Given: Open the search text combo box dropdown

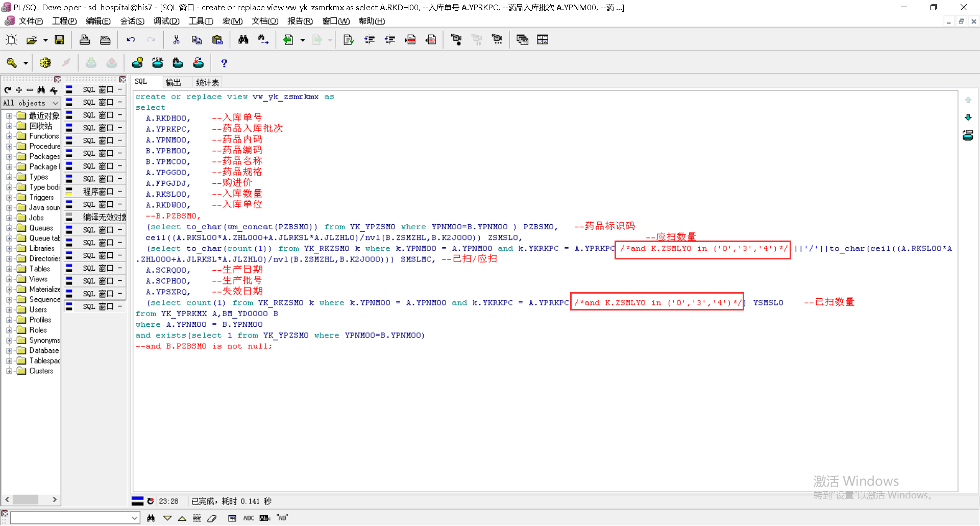Looking at the screenshot, I should pos(135,518).
